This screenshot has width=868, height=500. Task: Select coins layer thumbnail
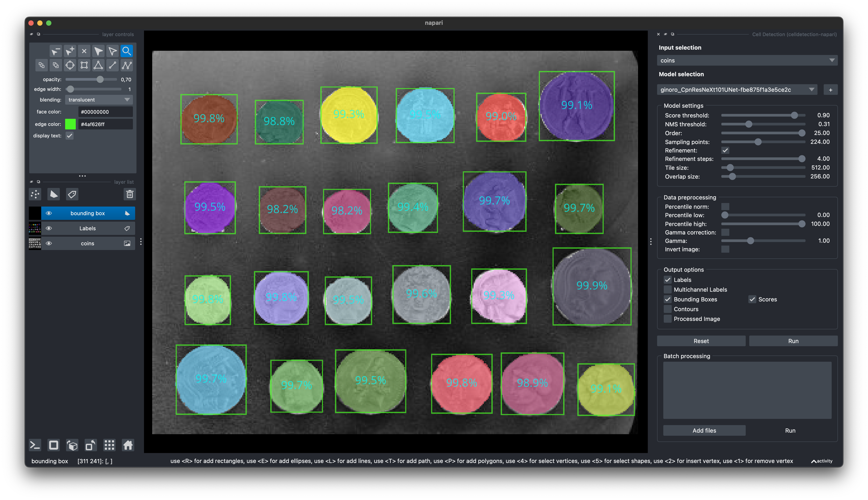point(33,243)
